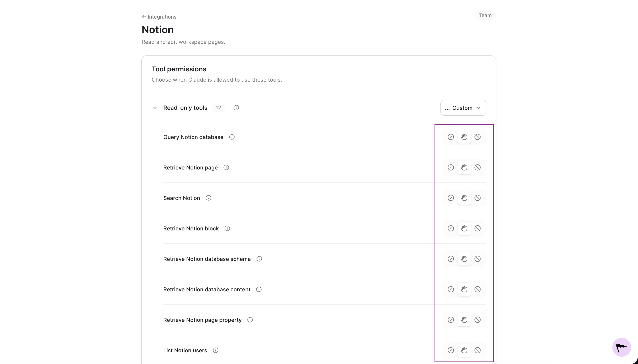Collapse the Read-only tools section

[155, 108]
